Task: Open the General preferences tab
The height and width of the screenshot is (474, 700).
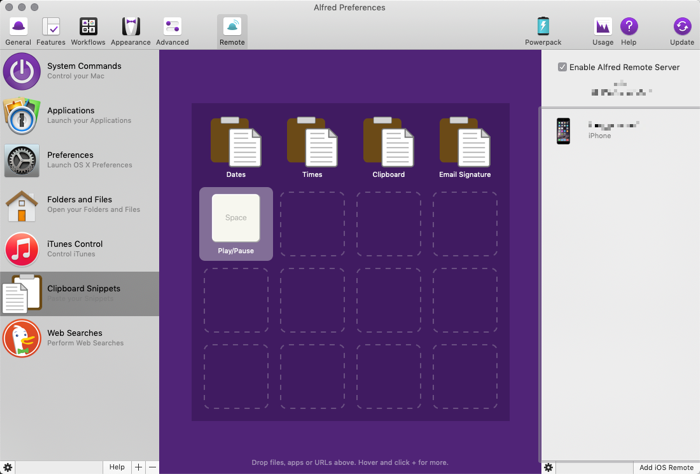Action: (x=18, y=31)
